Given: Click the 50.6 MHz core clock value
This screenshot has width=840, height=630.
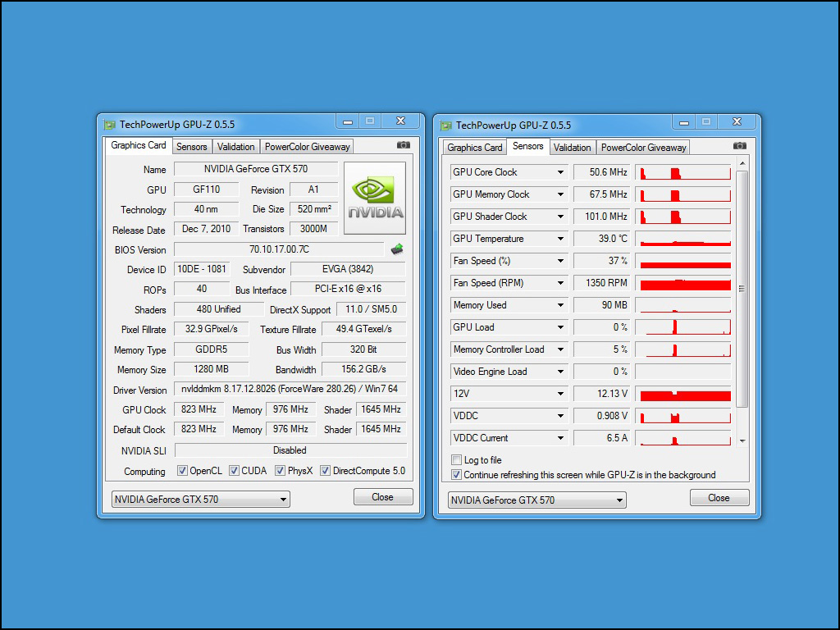Looking at the screenshot, I should [x=601, y=172].
